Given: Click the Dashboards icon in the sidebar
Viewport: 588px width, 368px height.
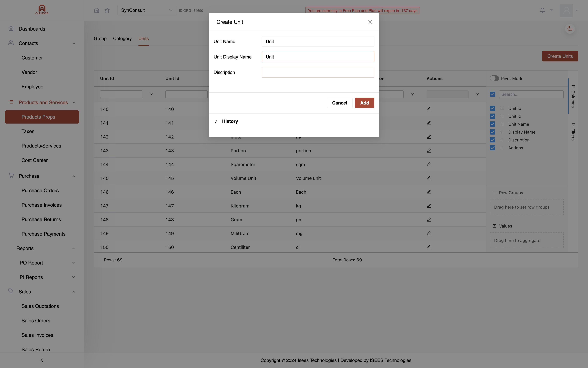Looking at the screenshot, I should pos(11,28).
